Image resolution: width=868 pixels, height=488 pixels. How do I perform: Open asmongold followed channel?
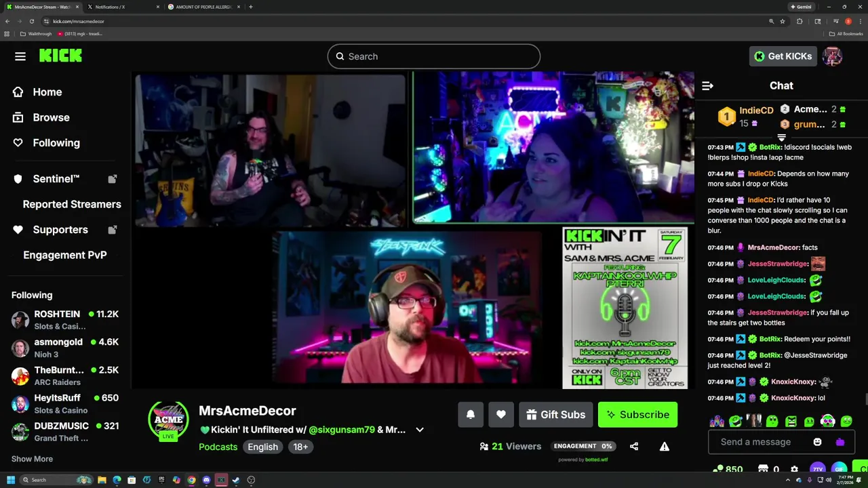tap(65, 348)
